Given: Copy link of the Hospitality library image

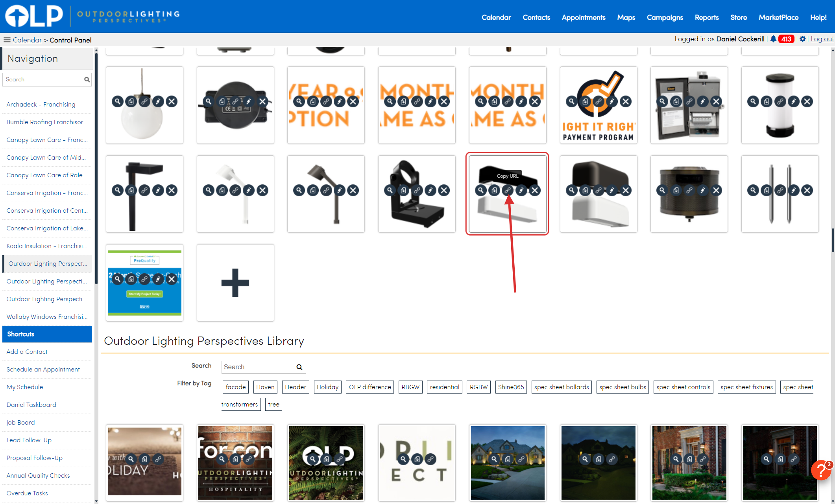Looking at the screenshot, I should tap(249, 459).
